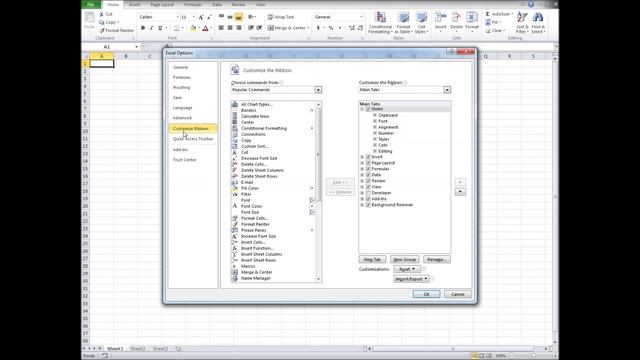
Task: Click Sort & Filter in ribbon
Action: tap(522, 23)
